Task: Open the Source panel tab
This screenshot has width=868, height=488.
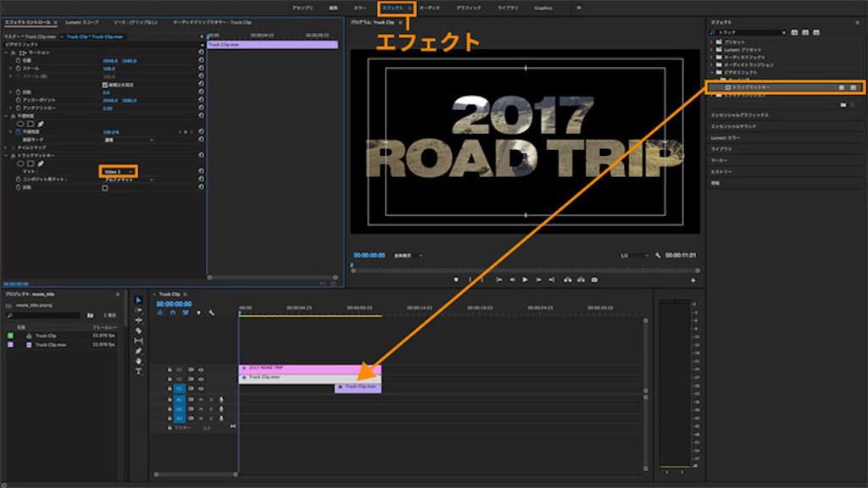Action: pos(135,22)
